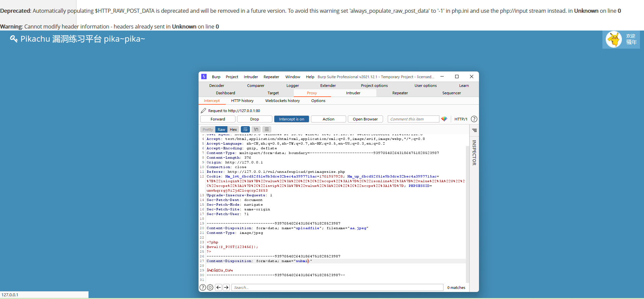
Task: Select the Raw view
Action: [x=221, y=129]
